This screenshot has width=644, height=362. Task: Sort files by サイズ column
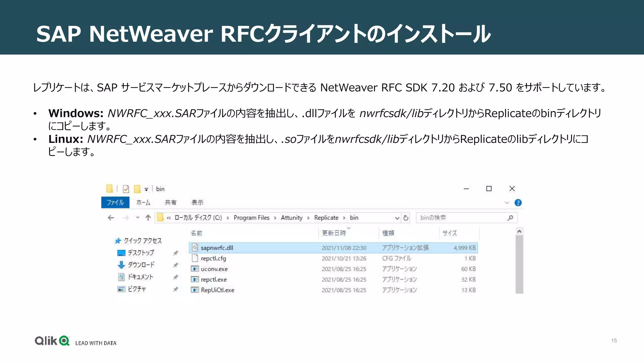point(450,233)
